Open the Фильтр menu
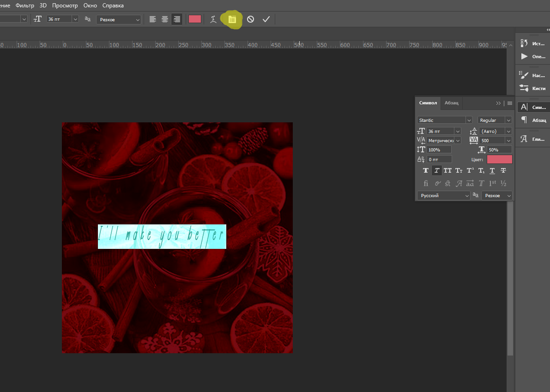This screenshot has height=392, width=550. pos(25,6)
